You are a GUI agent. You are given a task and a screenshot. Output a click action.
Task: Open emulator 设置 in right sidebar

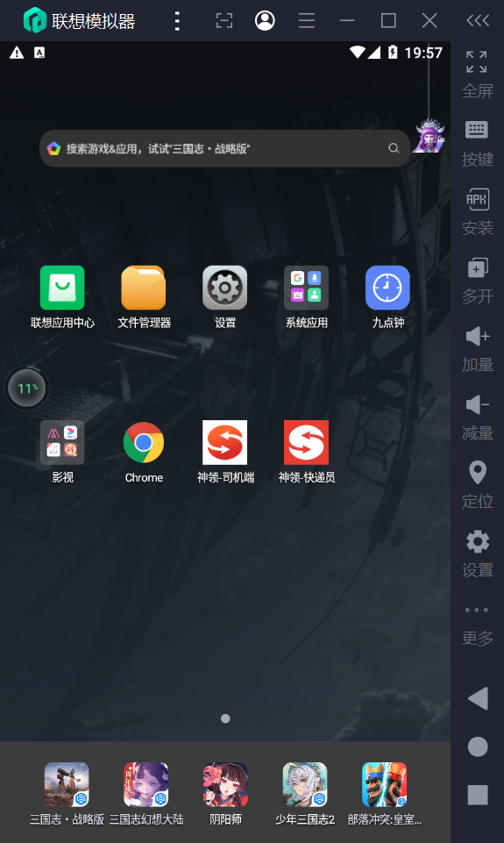click(x=477, y=554)
